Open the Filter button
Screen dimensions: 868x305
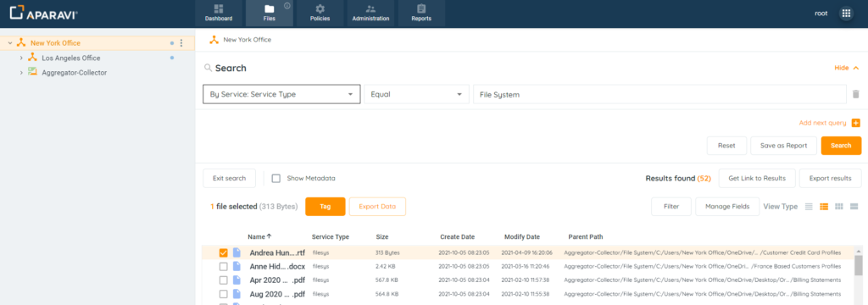coord(671,207)
